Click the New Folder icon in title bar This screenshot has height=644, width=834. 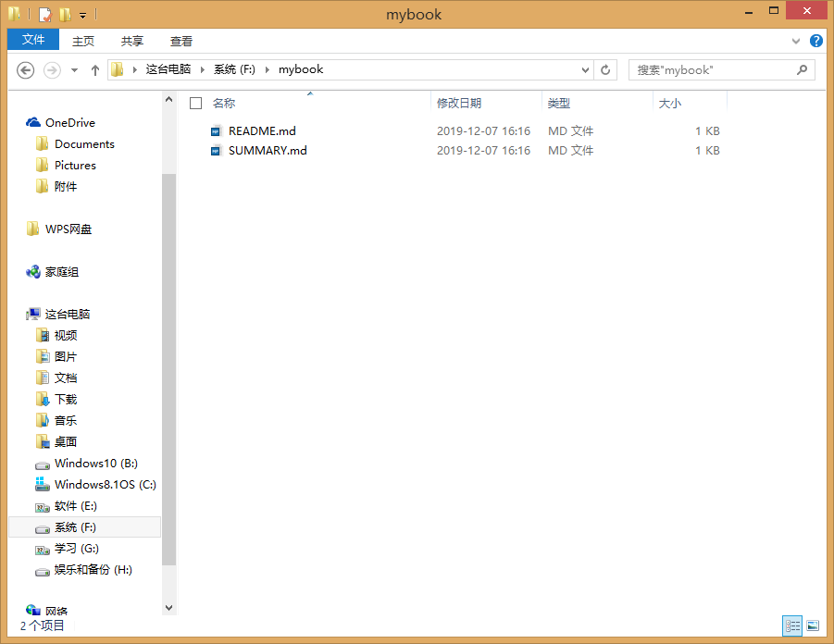click(x=65, y=14)
